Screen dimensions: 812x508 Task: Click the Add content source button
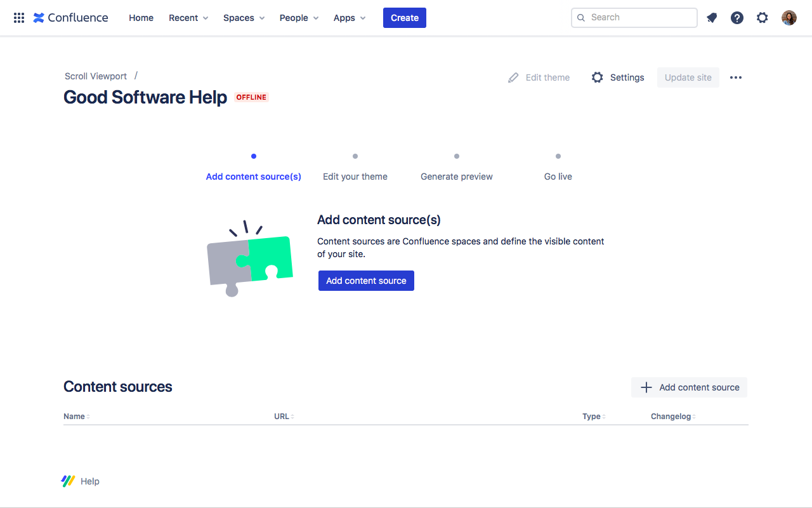tap(366, 280)
